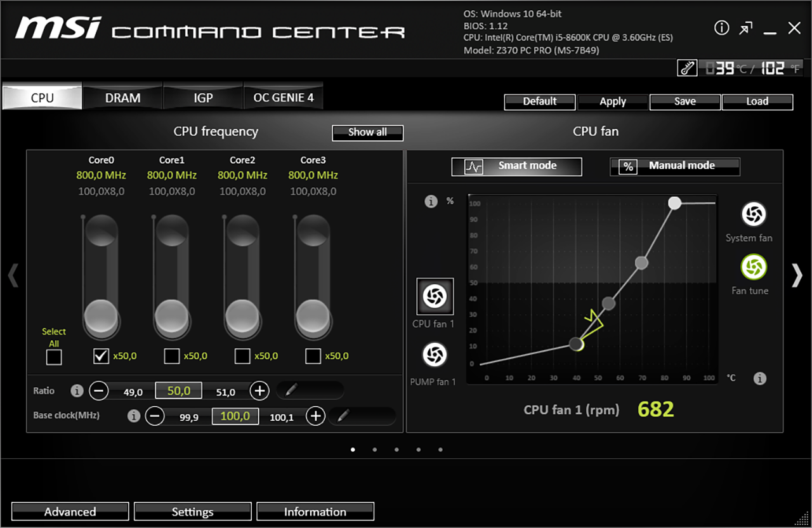The image size is (812, 528).
Task: Jump to third page indicator dot
Action: 396,449
